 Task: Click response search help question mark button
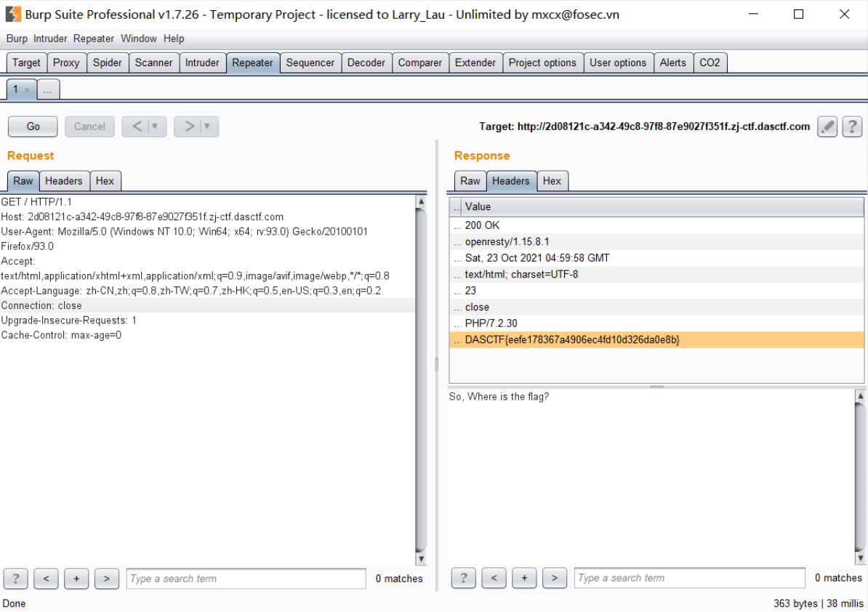click(x=463, y=579)
